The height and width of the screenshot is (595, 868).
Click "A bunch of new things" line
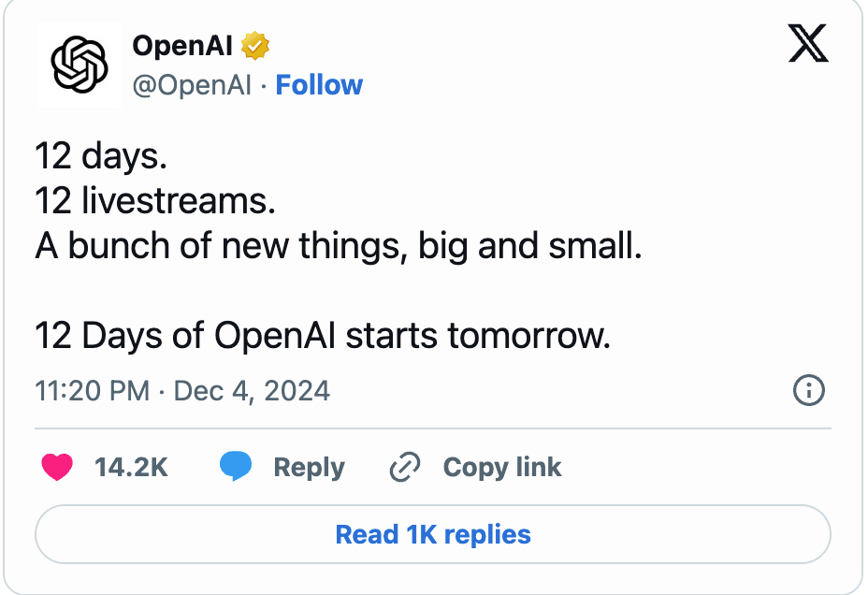pyautogui.click(x=339, y=246)
